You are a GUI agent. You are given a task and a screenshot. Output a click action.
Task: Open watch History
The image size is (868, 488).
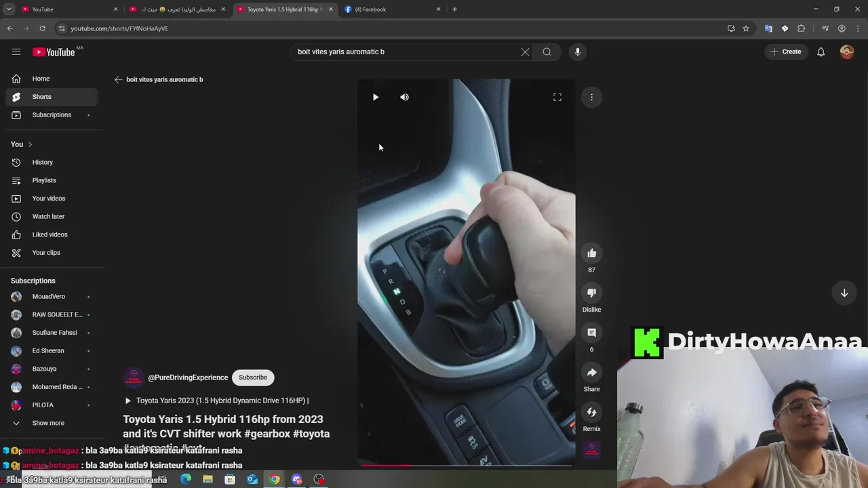(52, 163)
